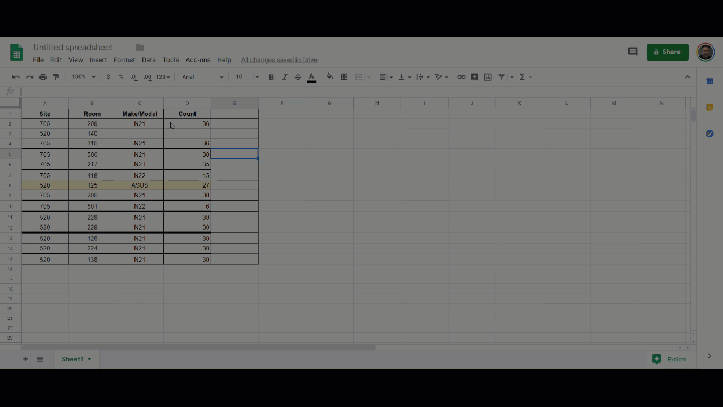
Task: Open the account profile picture
Action: pos(705,52)
